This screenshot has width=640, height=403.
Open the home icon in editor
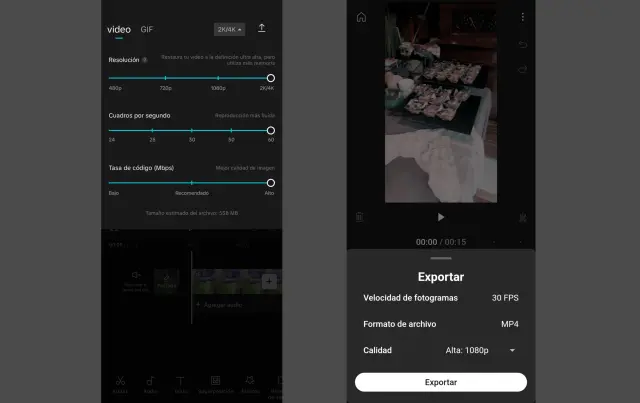(361, 17)
